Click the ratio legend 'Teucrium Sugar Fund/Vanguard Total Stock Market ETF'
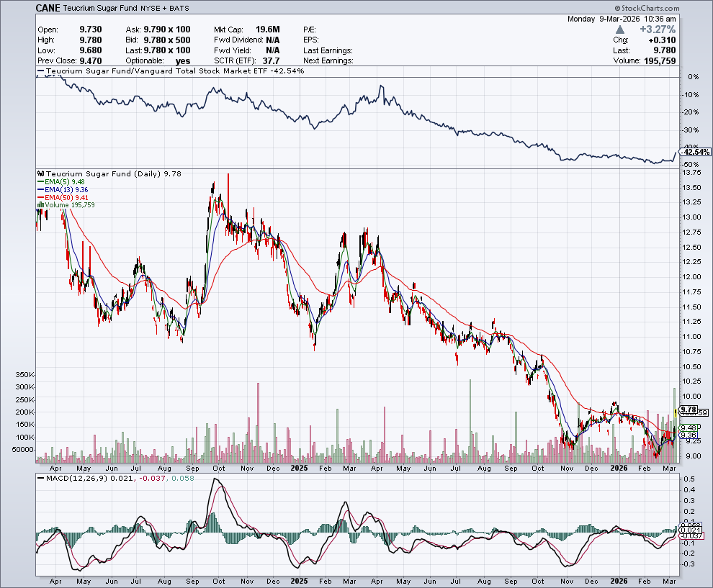 coord(157,71)
